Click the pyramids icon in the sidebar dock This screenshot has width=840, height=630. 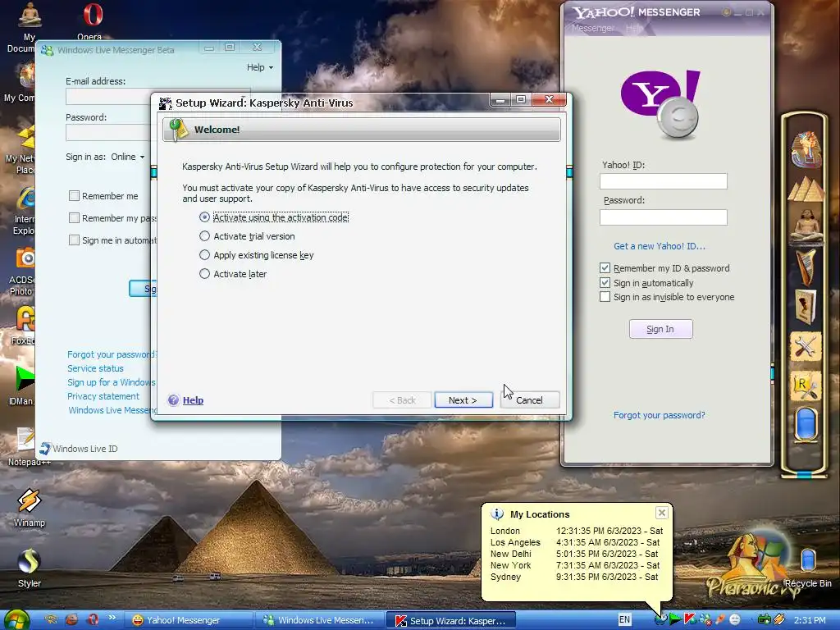pos(806,190)
